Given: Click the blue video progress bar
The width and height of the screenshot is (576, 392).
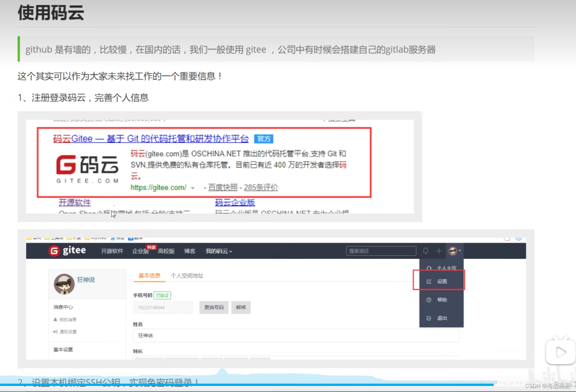Looking at the screenshot, I should (247, 385).
